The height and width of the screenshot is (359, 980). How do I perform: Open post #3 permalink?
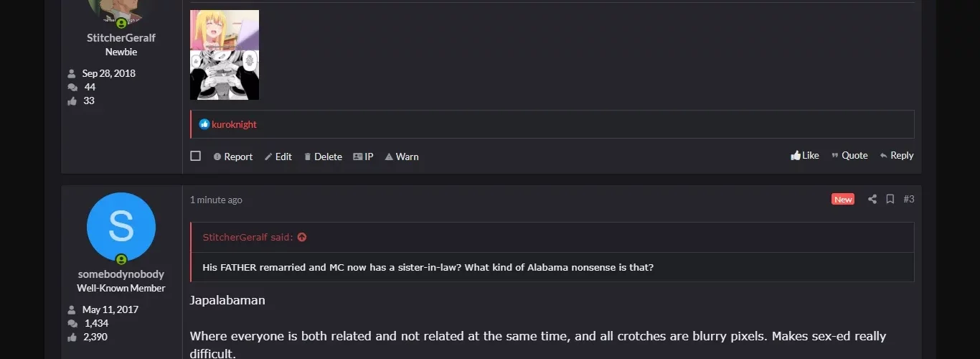click(908, 199)
